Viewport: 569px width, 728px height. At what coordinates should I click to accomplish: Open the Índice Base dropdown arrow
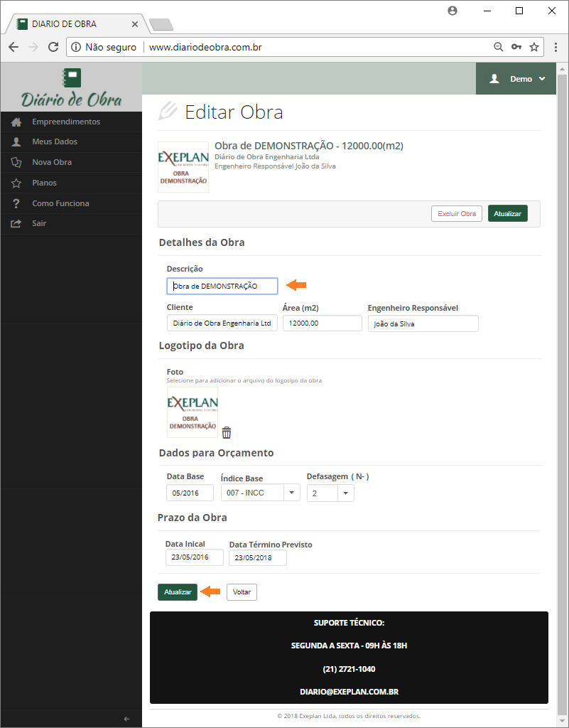click(x=292, y=493)
